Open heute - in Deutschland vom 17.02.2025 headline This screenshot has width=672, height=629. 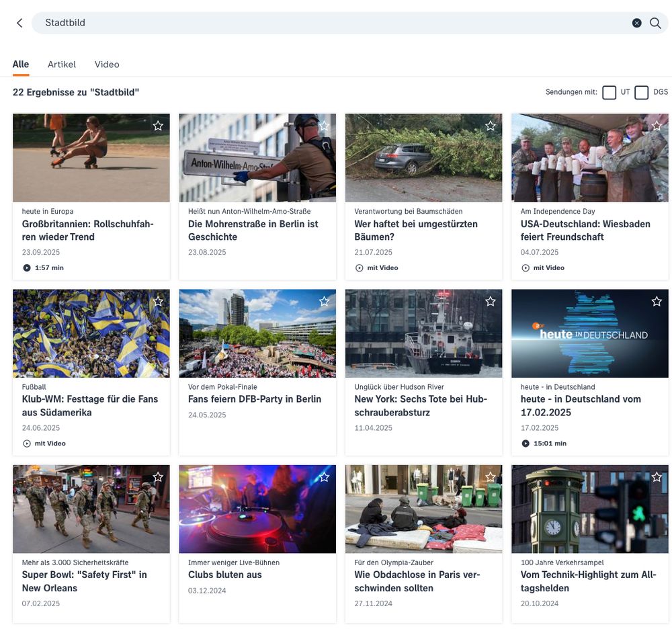[581, 406]
